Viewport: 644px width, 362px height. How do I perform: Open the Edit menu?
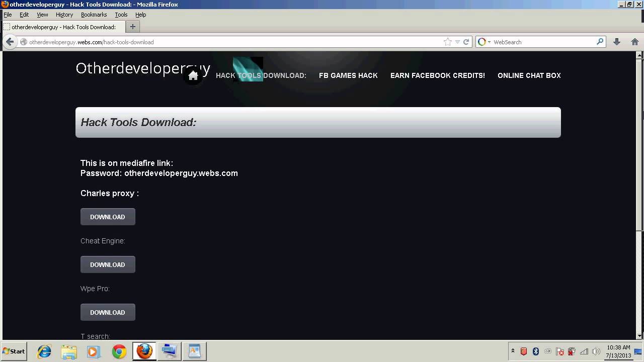pos(24,15)
